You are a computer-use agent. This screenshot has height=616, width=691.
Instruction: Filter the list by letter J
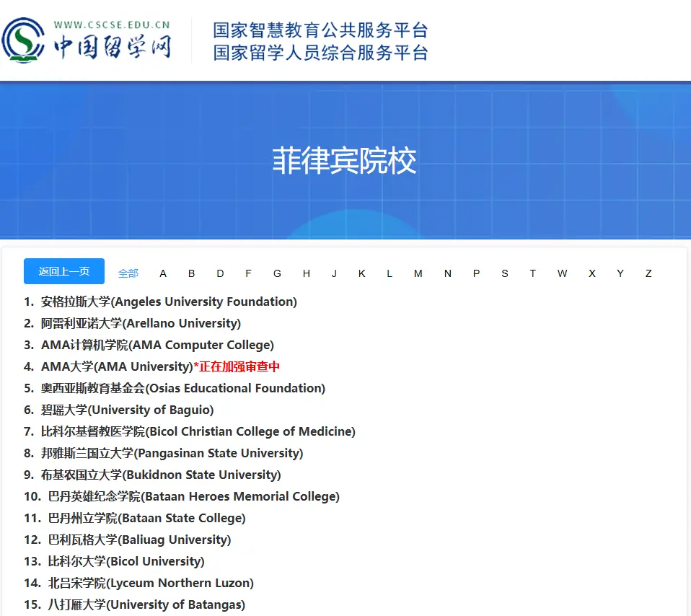click(x=334, y=273)
